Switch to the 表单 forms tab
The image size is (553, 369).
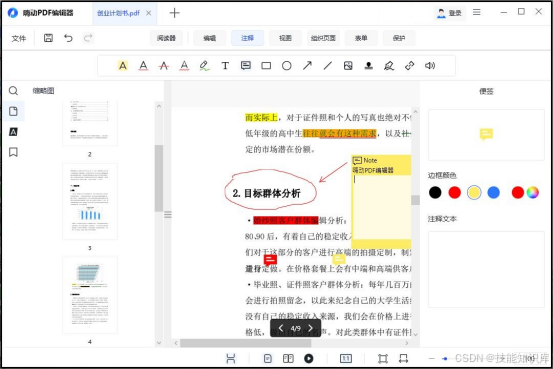361,38
